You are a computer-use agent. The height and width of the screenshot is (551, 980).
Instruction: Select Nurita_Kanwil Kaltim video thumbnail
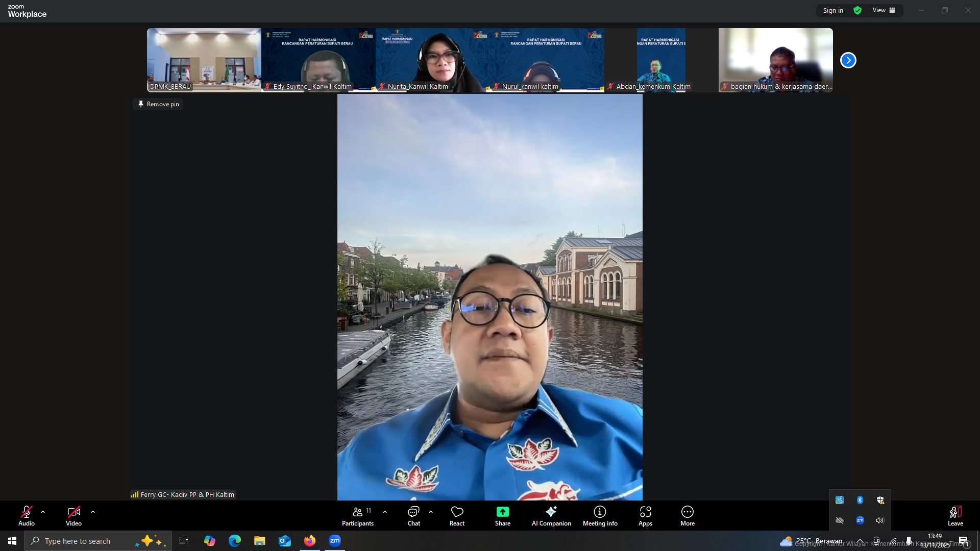click(432, 60)
